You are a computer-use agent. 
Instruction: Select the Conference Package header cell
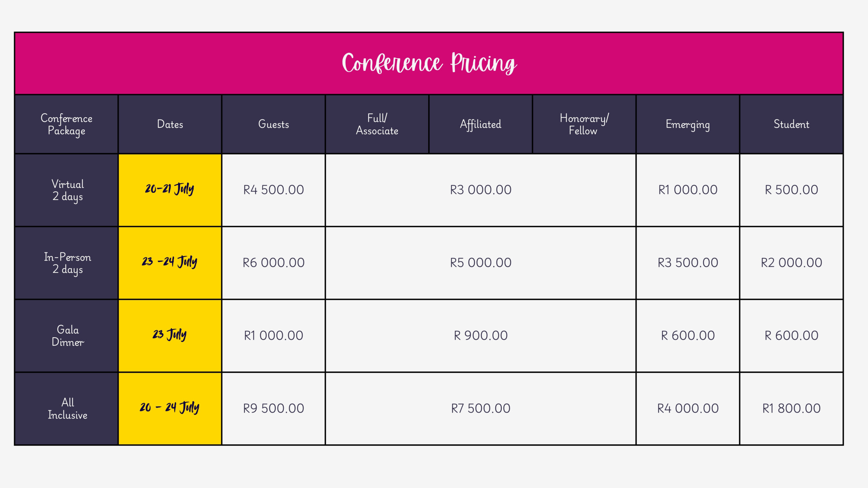point(66,124)
